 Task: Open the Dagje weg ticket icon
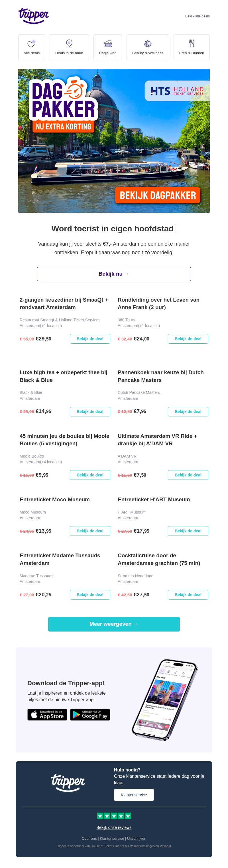pos(108,43)
